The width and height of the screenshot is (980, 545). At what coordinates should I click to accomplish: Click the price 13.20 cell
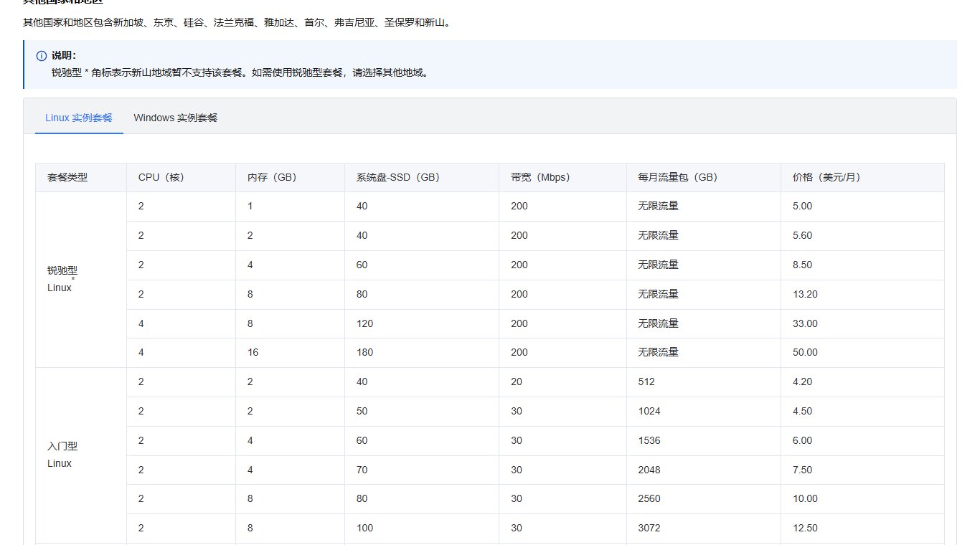[862, 294]
